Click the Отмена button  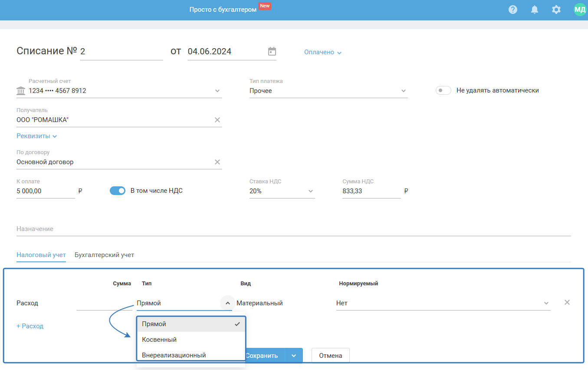point(330,356)
